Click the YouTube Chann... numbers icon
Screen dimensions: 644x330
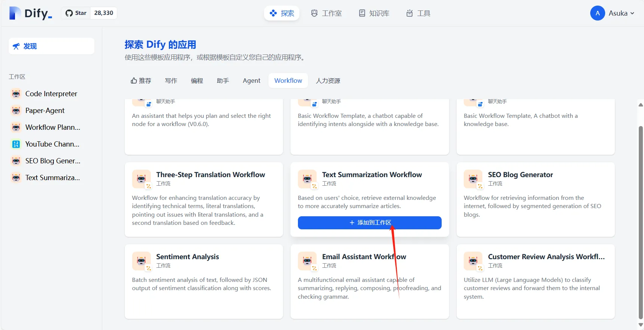(16, 144)
